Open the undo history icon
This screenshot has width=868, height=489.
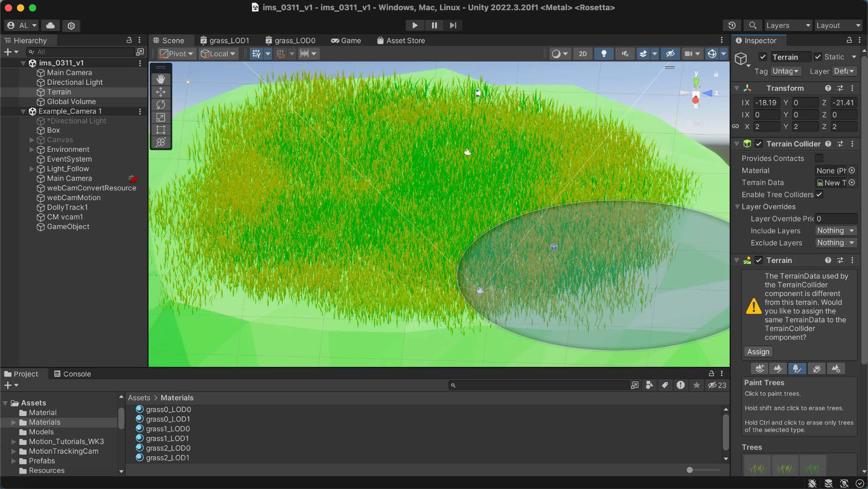[732, 25]
